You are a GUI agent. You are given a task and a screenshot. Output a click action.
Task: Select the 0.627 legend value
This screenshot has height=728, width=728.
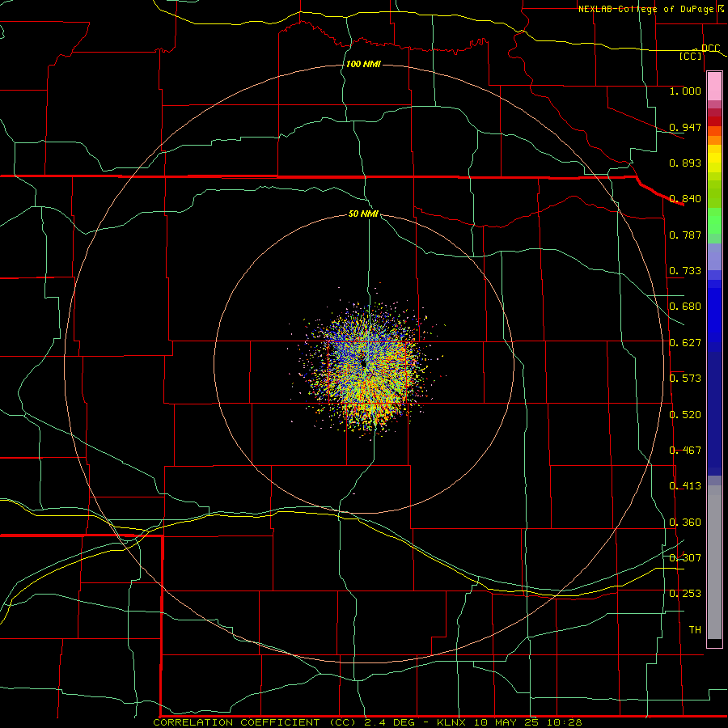(685, 342)
